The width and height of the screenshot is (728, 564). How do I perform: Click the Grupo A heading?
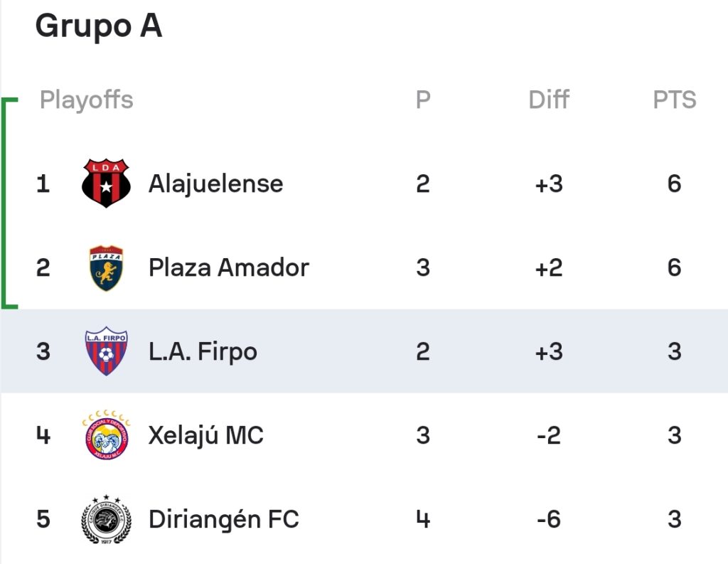[98, 26]
